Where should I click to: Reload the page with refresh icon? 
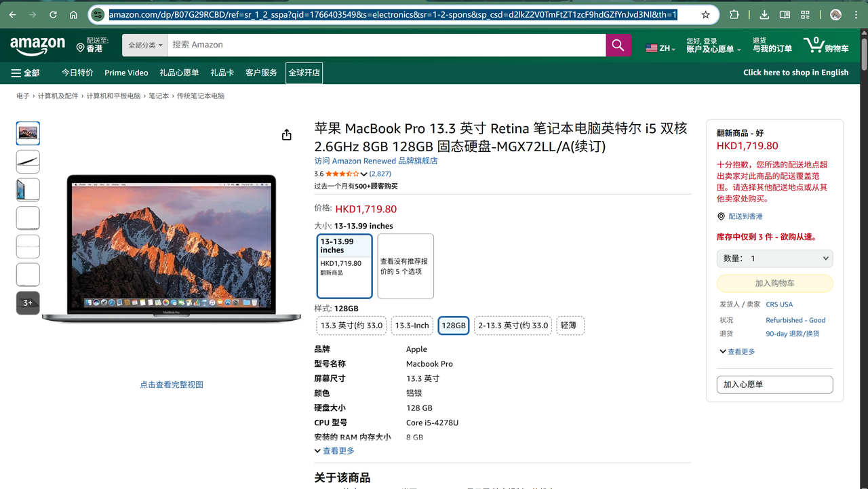point(53,14)
